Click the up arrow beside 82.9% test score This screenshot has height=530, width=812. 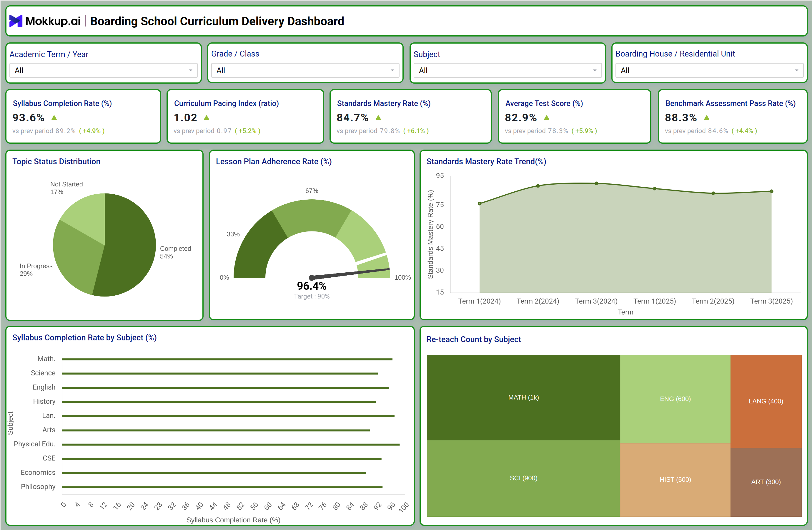click(547, 118)
